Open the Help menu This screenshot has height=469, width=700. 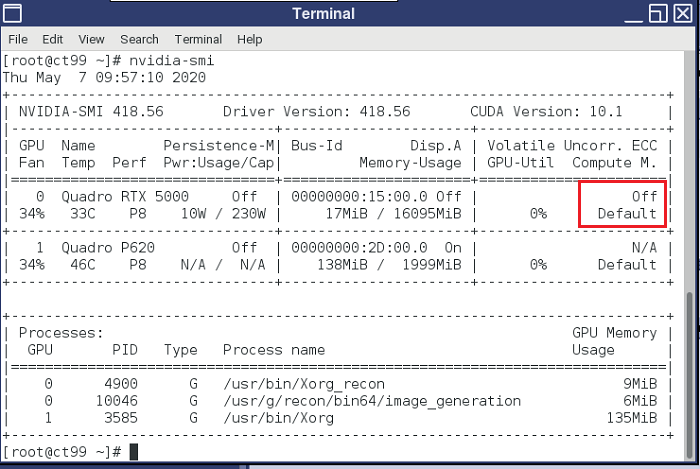click(x=249, y=39)
